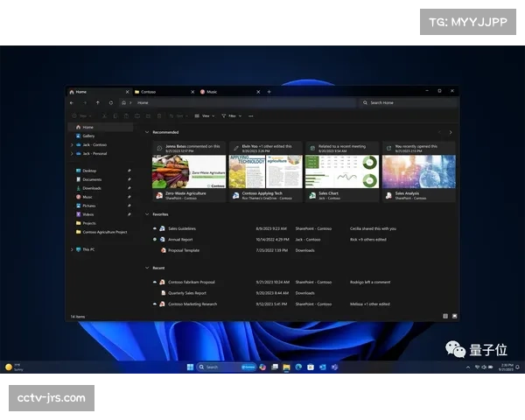Collapse the Recommended section
The height and width of the screenshot is (420, 525).
point(147,132)
